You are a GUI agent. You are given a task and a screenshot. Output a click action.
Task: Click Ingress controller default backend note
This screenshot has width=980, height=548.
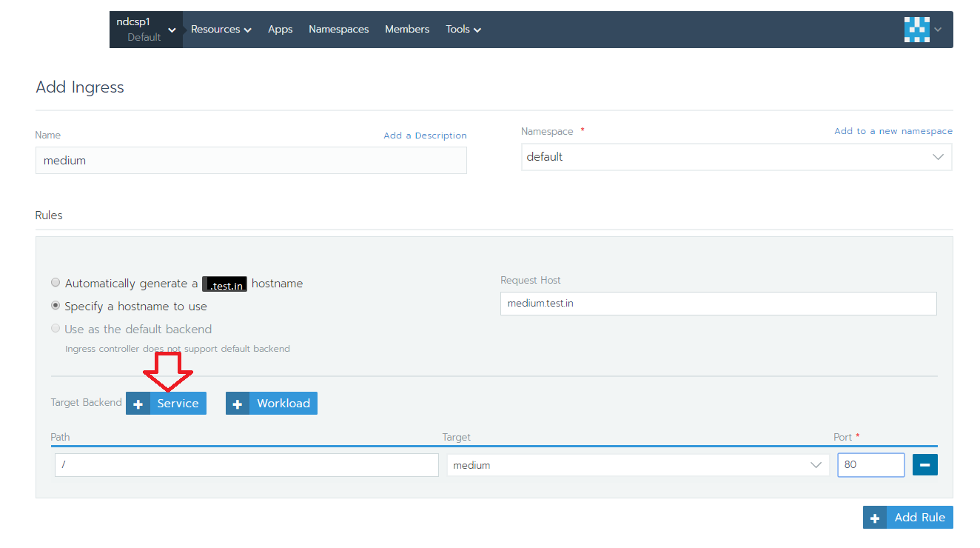[x=178, y=349]
